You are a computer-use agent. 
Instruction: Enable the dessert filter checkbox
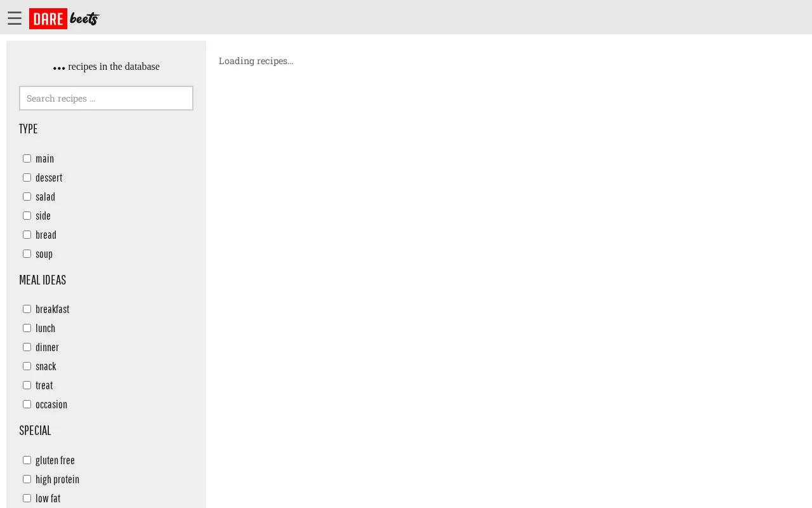[x=27, y=177]
